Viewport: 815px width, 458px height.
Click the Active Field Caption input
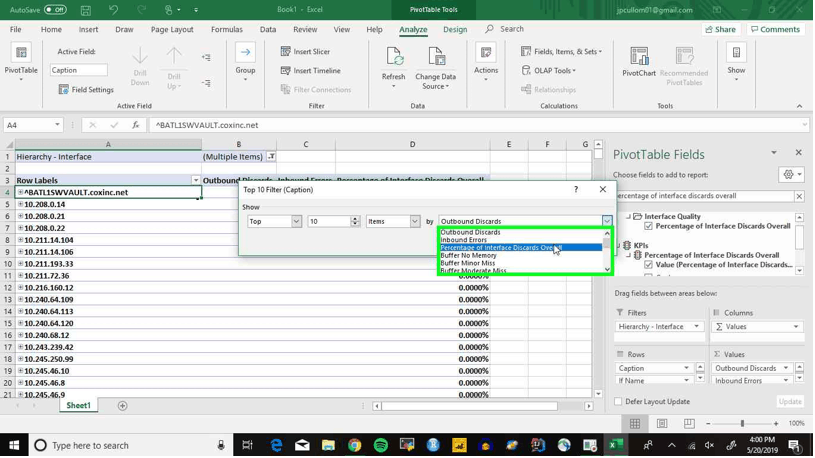(x=78, y=70)
